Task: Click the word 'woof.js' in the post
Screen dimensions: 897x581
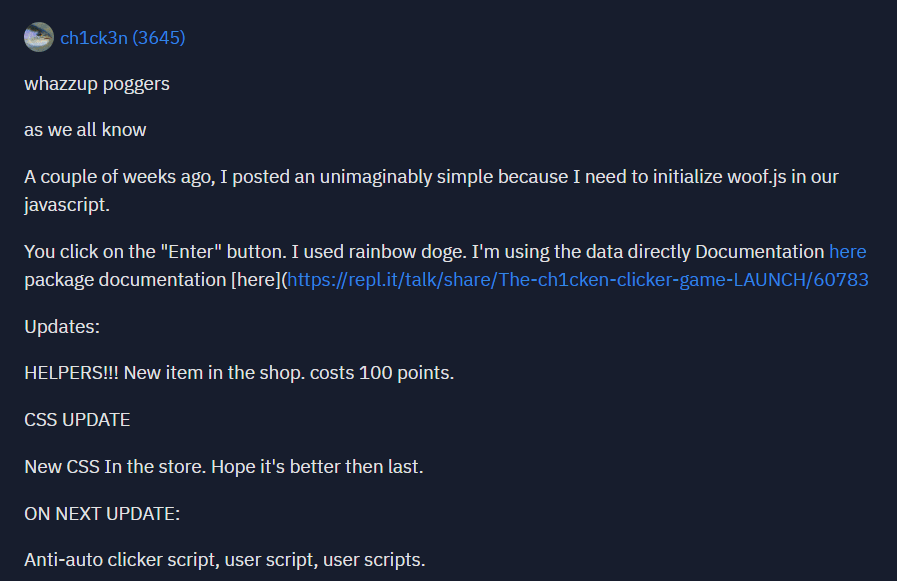Action: (756, 177)
